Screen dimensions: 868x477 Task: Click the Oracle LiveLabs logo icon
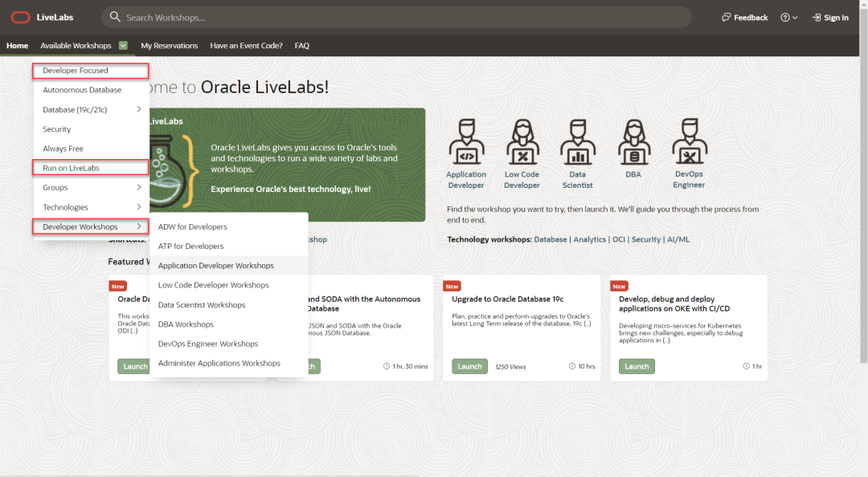coord(20,17)
